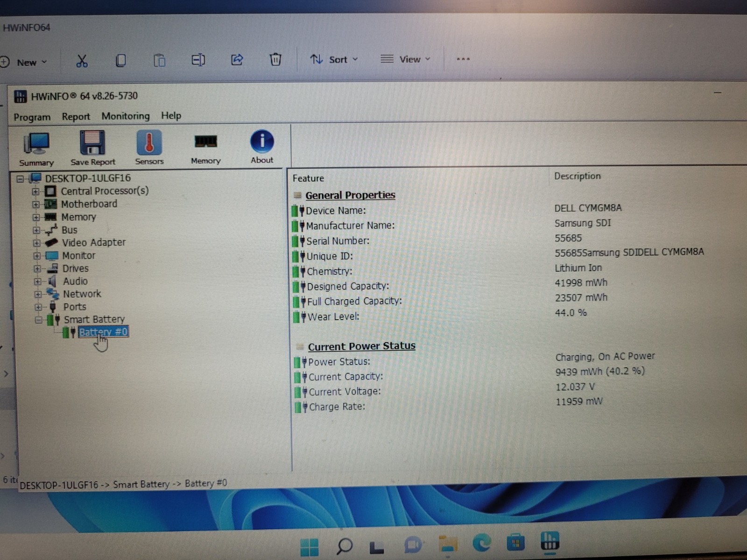Open the Program menu
747x560 pixels.
point(32,117)
